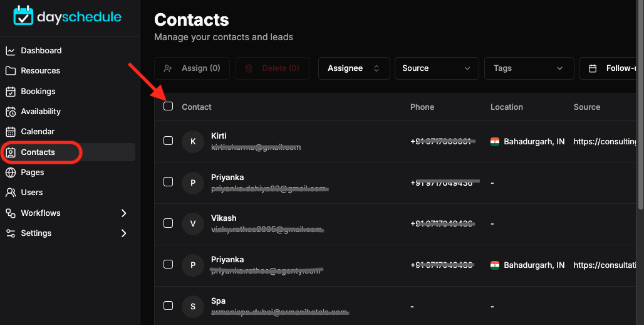Open the Users people icon
The image size is (644, 325).
[x=11, y=193]
